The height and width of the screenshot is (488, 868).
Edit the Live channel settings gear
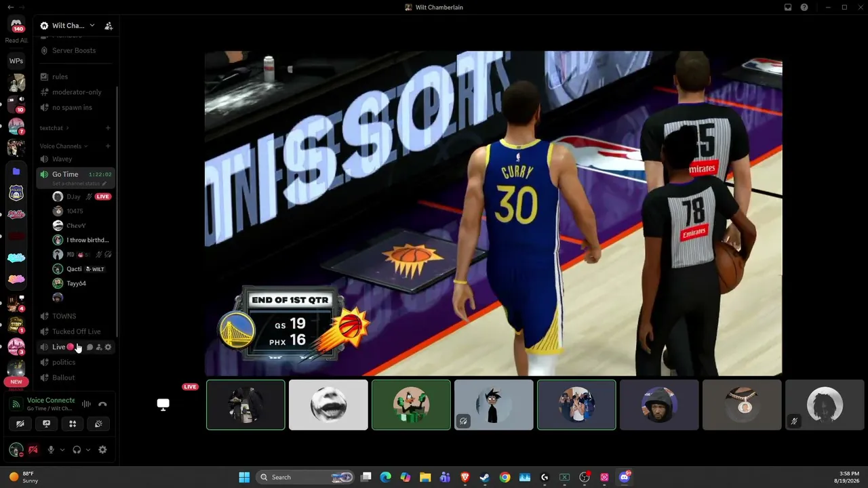(108, 347)
